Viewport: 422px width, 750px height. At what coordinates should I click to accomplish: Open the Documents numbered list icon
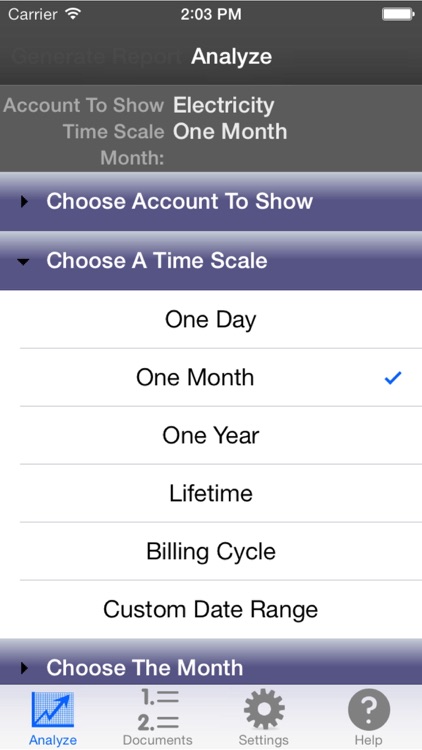[x=158, y=710]
